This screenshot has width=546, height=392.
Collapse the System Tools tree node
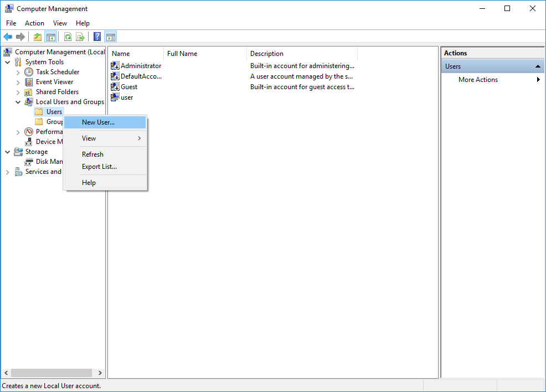[8, 63]
